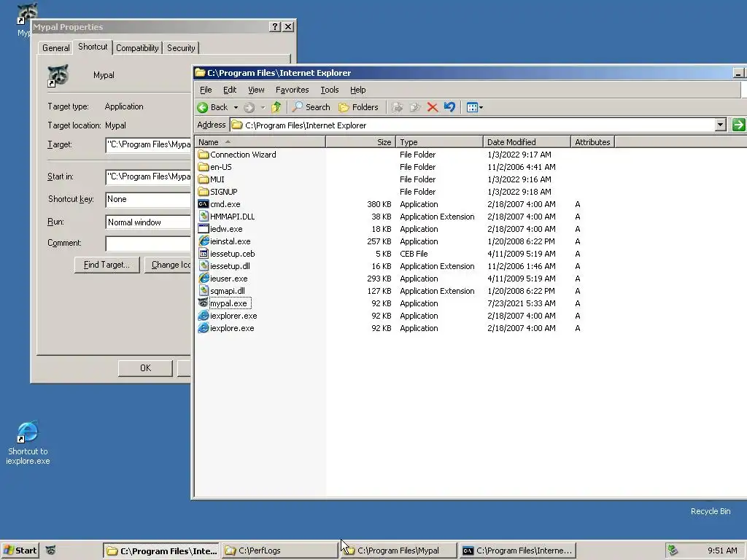This screenshot has width=747, height=560.
Task: Sort by the Name column header
Action: pos(260,142)
